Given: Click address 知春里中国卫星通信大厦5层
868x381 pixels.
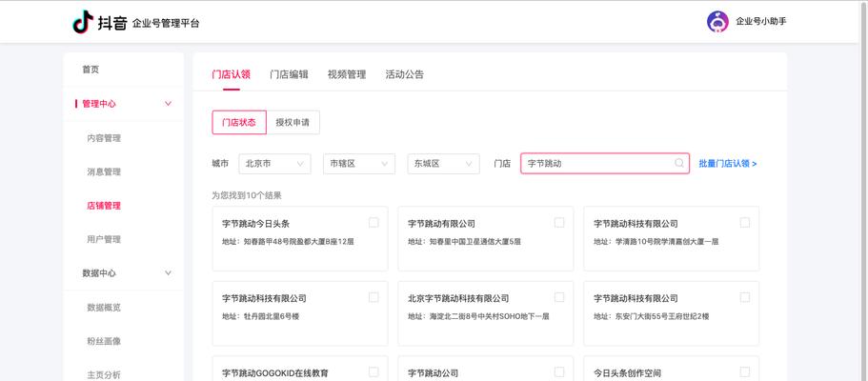Looking at the screenshot, I should click(464, 242).
